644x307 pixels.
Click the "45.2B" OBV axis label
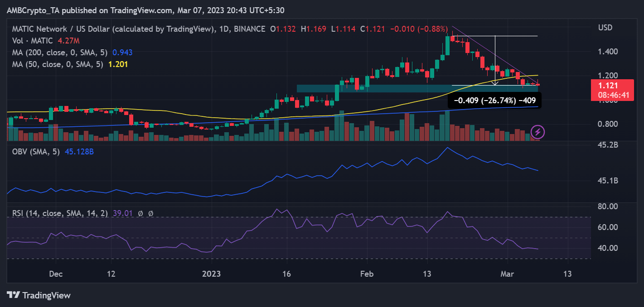[x=608, y=145]
